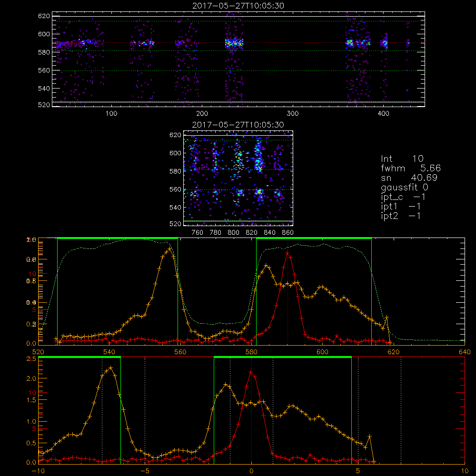This screenshot has height=476, width=476.
Task: Click x-axis label '100' of the wide image
Action: tap(111, 114)
